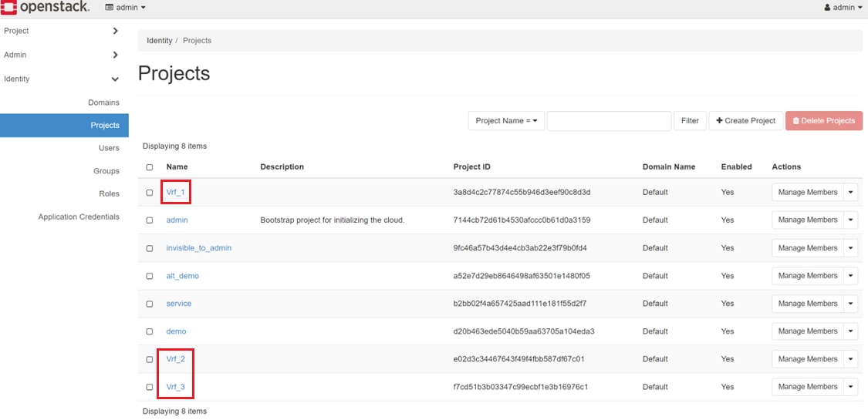868x420 pixels.
Task: Select project ID e02d3c34467643f49f4fbb587df67c01
Action: point(519,359)
